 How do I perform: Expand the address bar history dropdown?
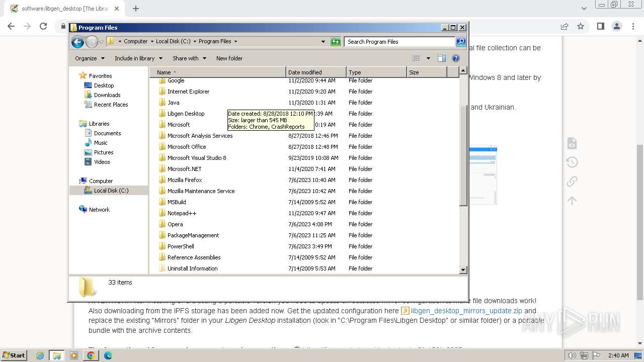[x=323, y=42]
